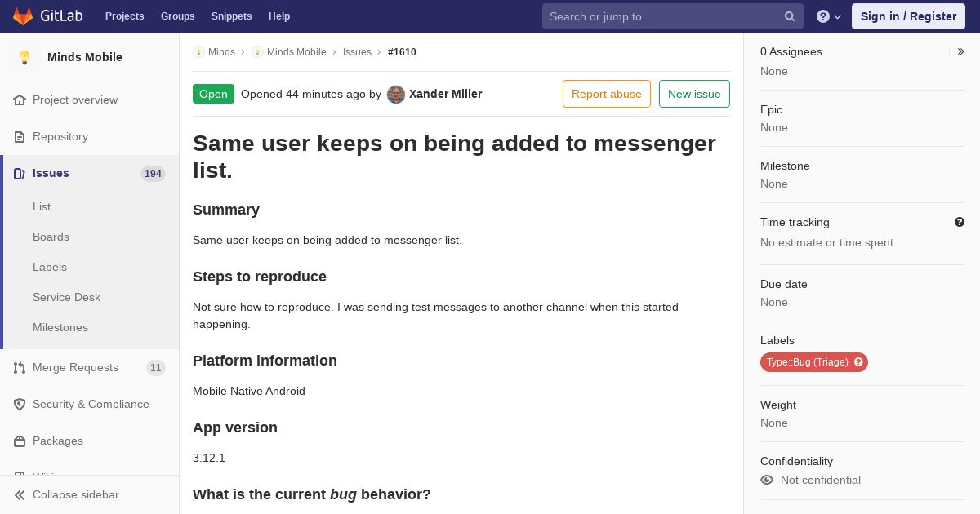Open the Help menu item
Image resolution: width=980 pixels, height=514 pixels.
coord(279,16)
